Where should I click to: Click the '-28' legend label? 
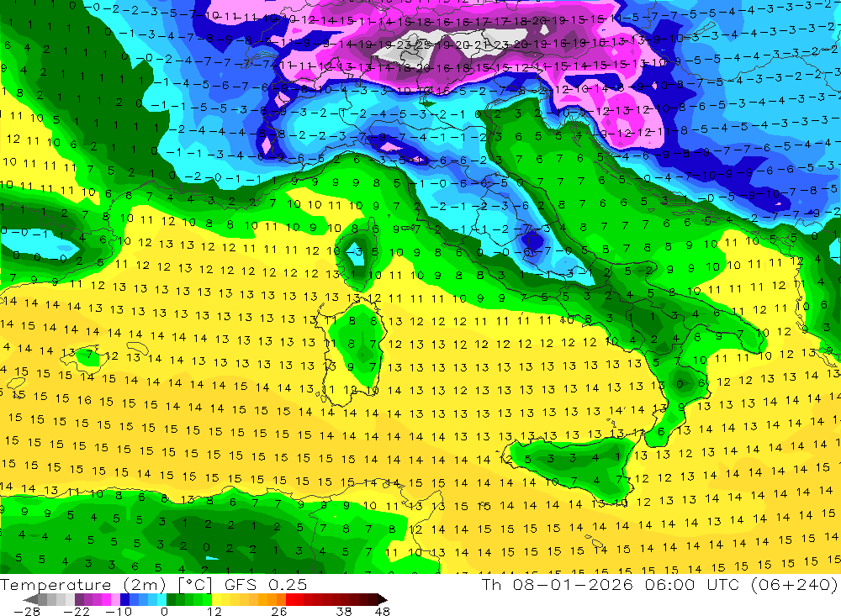point(27,611)
